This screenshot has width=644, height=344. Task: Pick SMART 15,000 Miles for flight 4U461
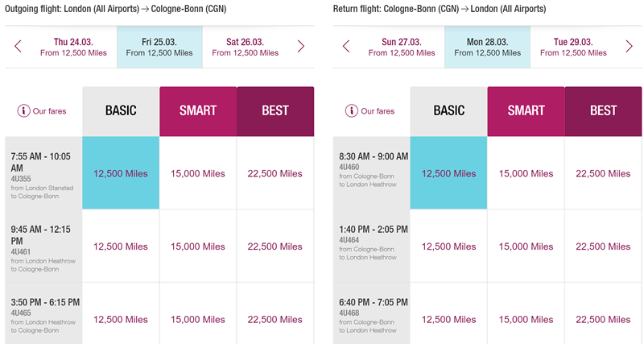click(198, 247)
